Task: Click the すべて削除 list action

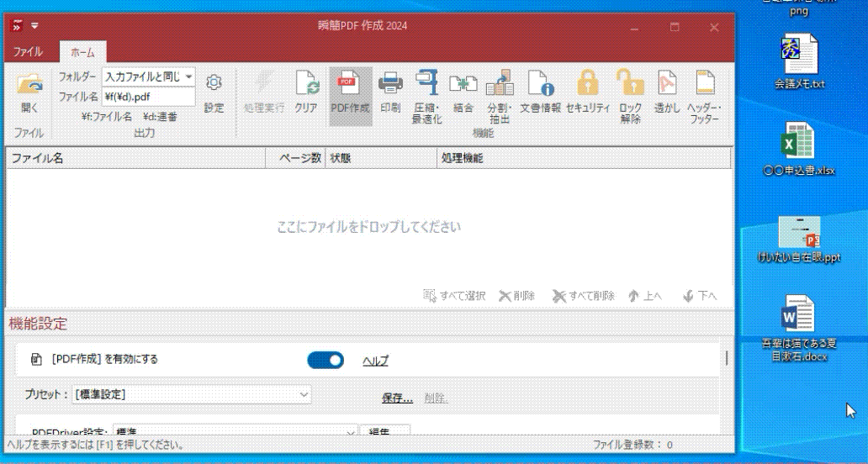Action: [584, 296]
